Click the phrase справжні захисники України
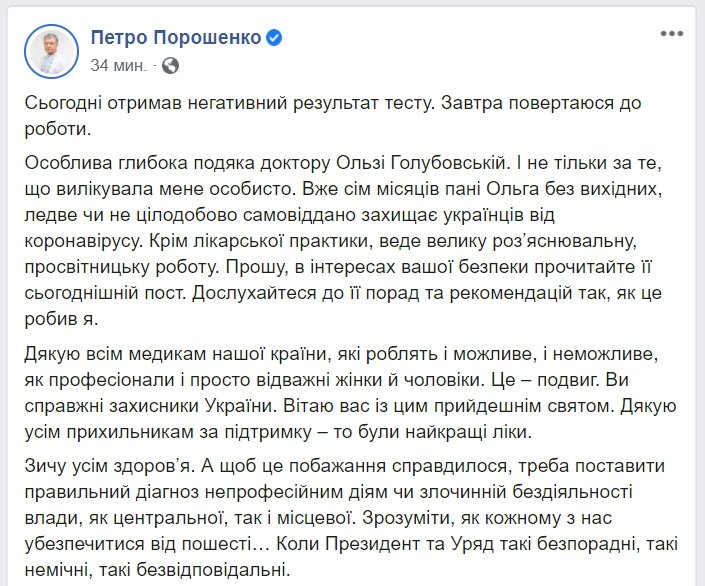Image resolution: width=705 pixels, height=586 pixels. coord(149,406)
